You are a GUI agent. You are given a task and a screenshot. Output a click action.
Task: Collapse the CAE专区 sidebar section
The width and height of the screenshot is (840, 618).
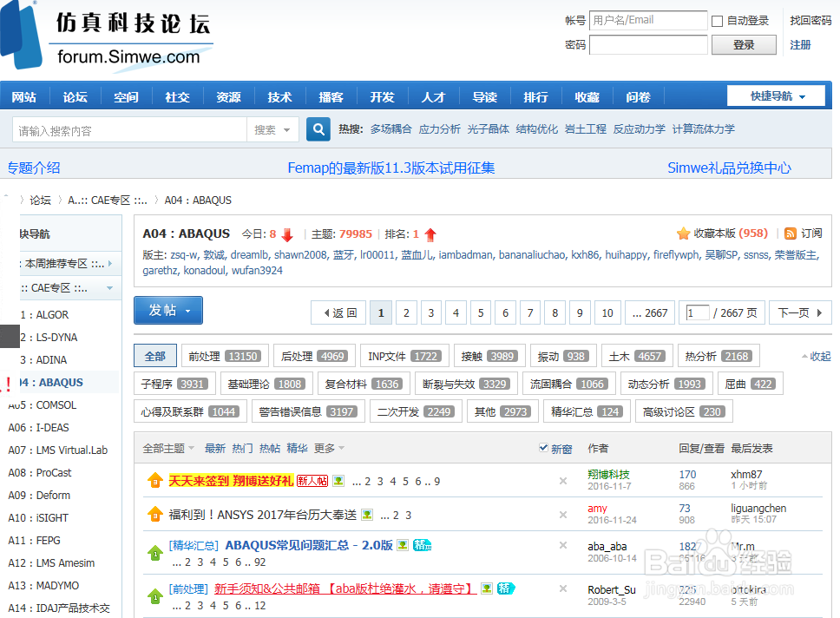[110, 288]
